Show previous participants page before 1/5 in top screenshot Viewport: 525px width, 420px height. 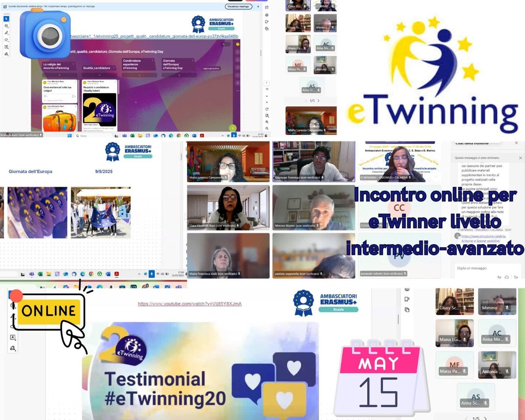(x=305, y=101)
